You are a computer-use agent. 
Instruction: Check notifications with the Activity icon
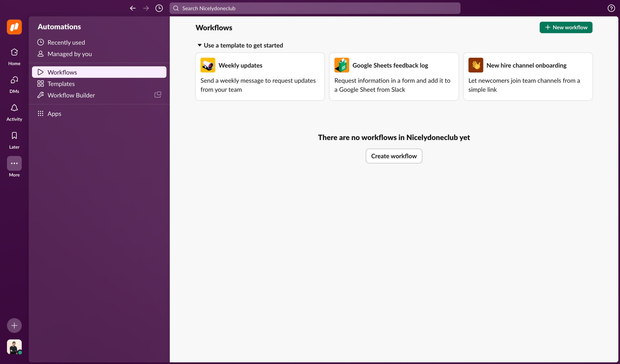[x=14, y=112]
